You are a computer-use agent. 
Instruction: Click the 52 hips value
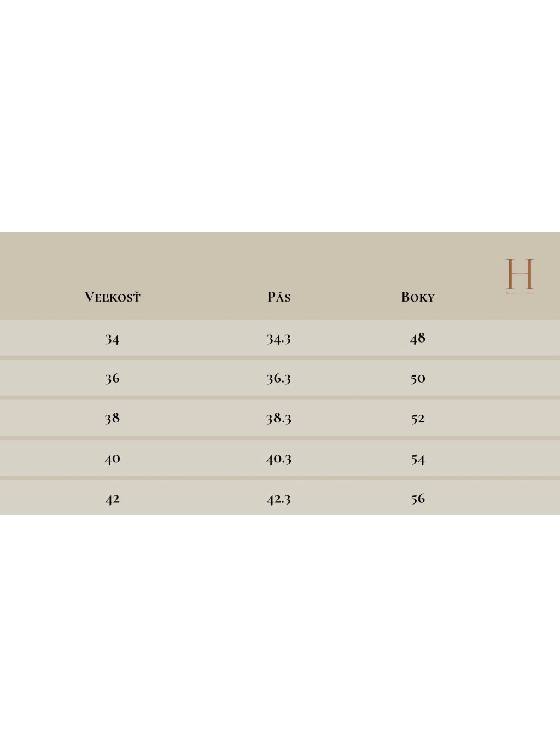[418, 418]
